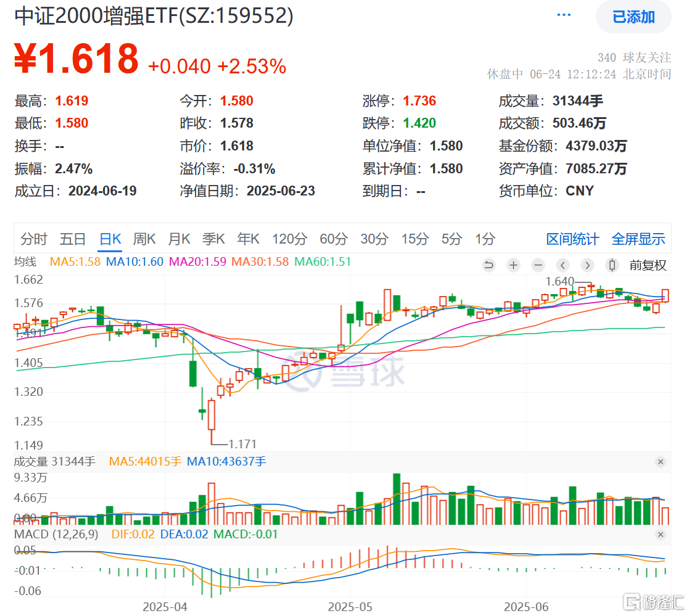689x616 pixels.
Task: Pan chart right with chevron icon
Action: 587,265
